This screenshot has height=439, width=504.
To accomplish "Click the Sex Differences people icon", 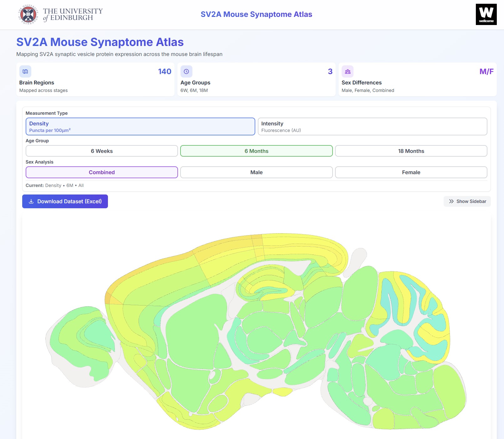I will 347,72.
